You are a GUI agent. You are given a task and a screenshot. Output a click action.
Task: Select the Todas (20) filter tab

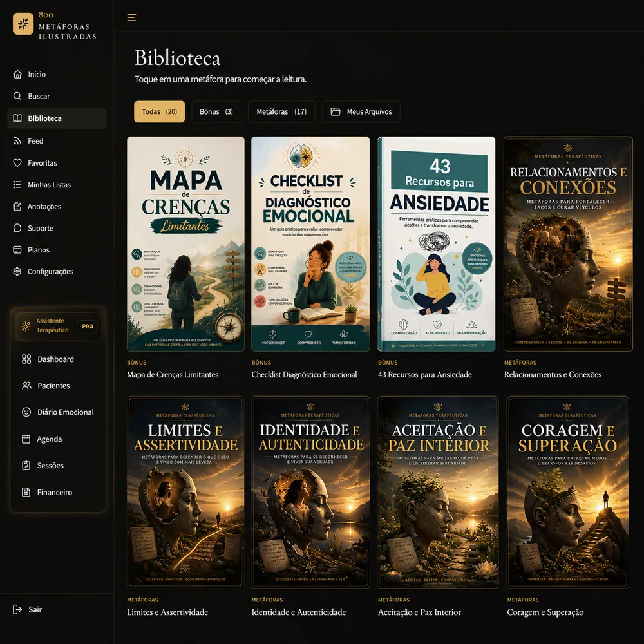coord(159,111)
